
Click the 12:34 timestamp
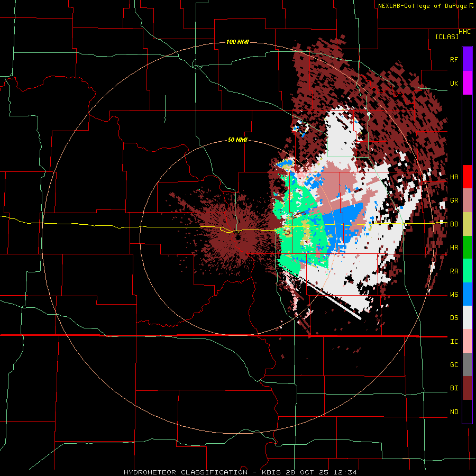345,472
